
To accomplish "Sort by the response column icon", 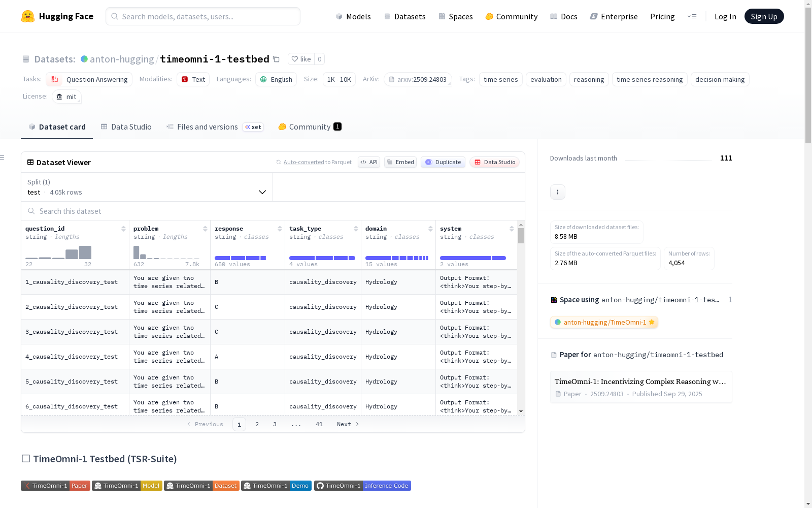I will (x=280, y=229).
